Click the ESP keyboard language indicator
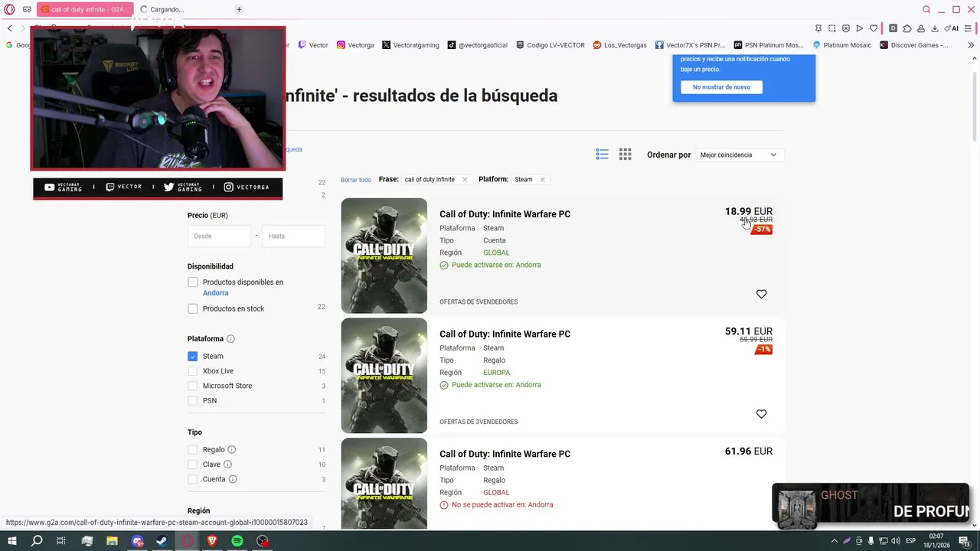Viewport: 980px width, 551px height. point(911,541)
